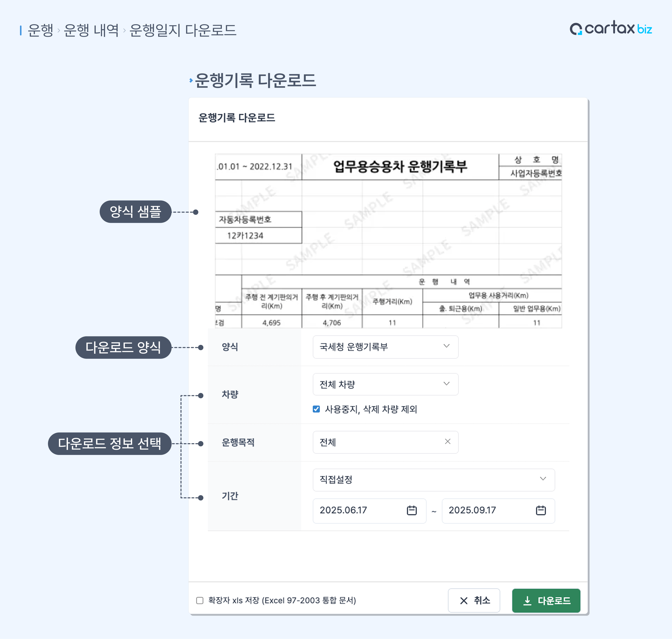Click the chevron arrow in 양식 field
Screen dimensions: 672x639
(x=446, y=346)
